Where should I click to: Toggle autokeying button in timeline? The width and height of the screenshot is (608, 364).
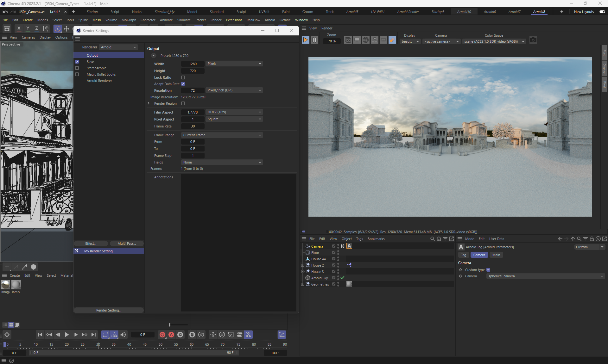point(171,335)
